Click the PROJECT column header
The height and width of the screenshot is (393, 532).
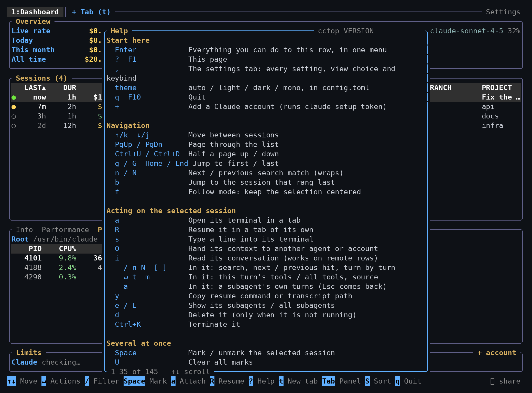[497, 88]
